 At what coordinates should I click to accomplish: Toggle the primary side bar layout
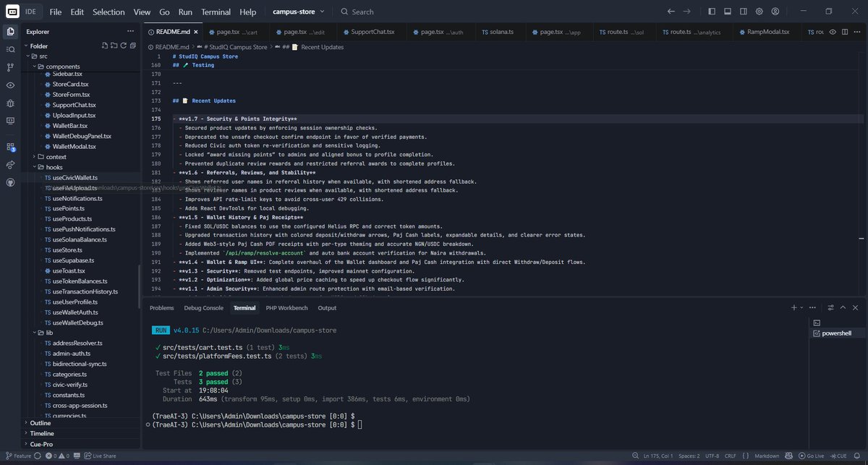(712, 12)
